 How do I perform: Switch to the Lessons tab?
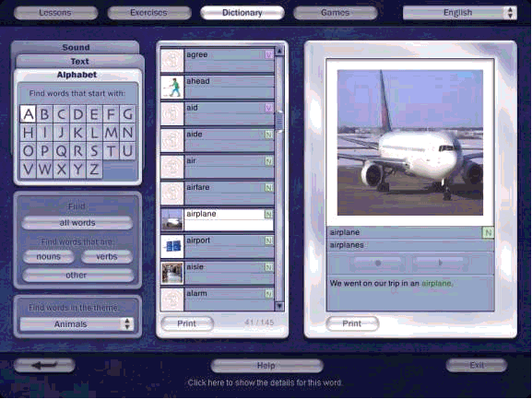[x=55, y=13]
